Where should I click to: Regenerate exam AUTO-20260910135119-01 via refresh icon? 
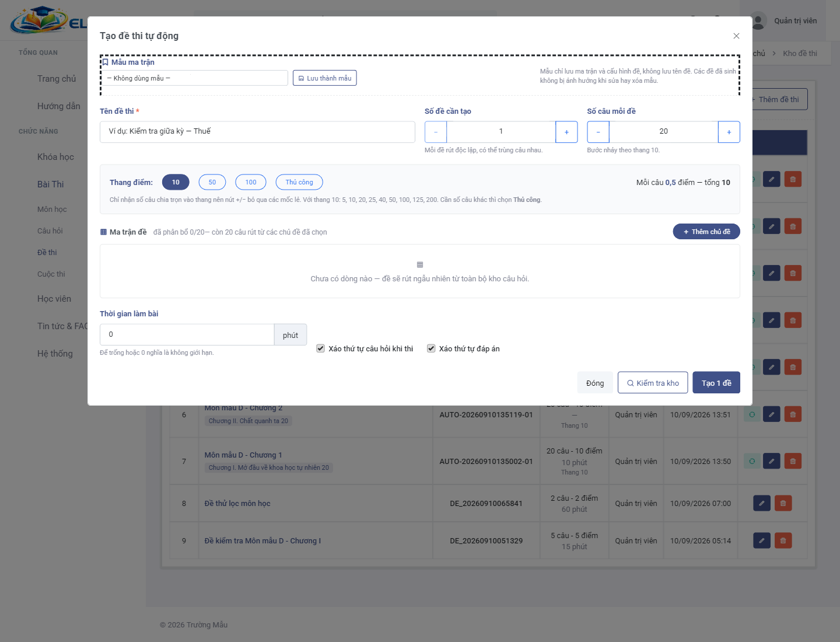click(x=752, y=414)
